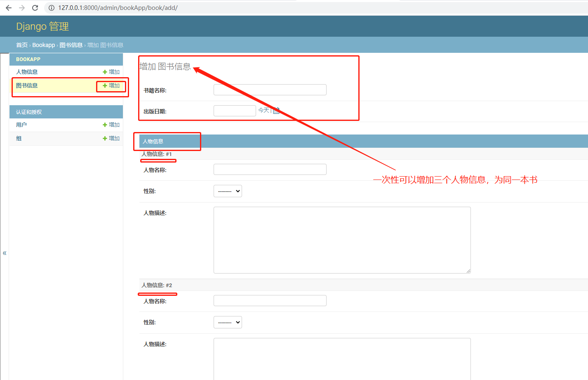Open Bookapp breadcrumb link
588x380 pixels.
pos(44,45)
